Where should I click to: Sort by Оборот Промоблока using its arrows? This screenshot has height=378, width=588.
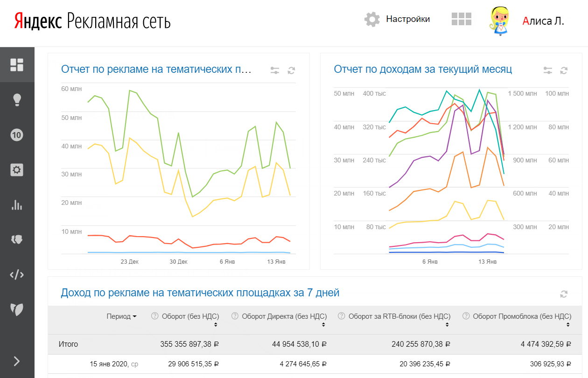pyautogui.click(x=568, y=325)
